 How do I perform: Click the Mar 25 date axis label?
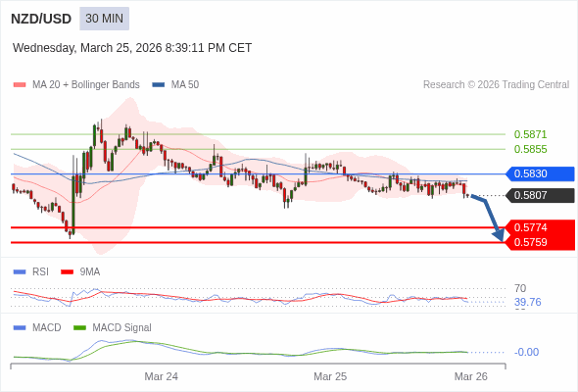pos(330,376)
